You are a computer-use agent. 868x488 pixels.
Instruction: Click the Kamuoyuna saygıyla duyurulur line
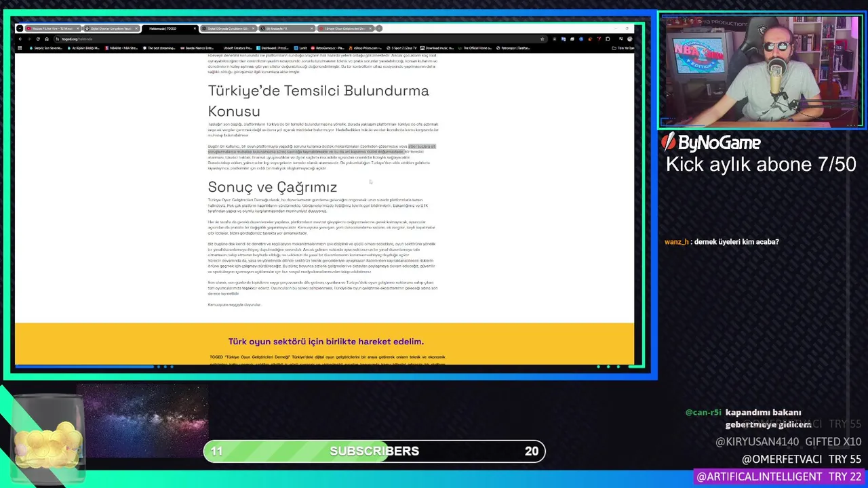click(234, 305)
